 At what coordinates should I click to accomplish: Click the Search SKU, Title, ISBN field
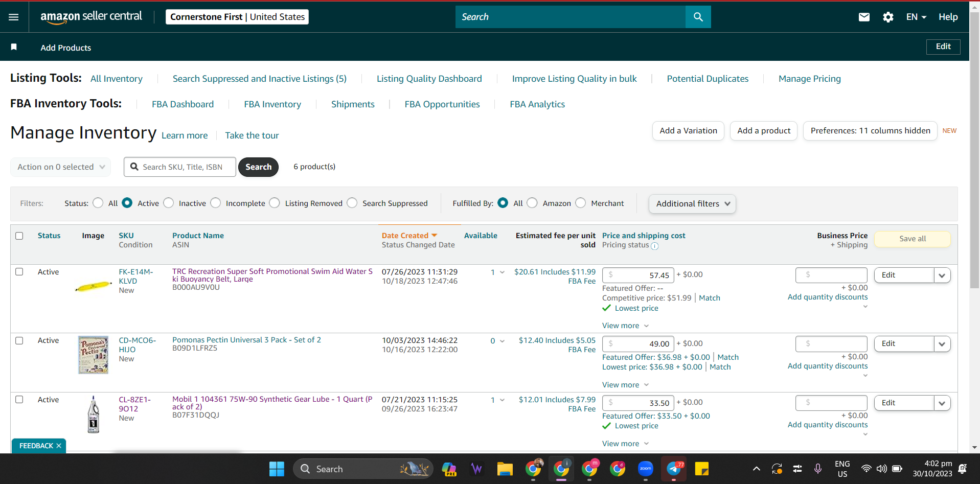click(x=180, y=167)
